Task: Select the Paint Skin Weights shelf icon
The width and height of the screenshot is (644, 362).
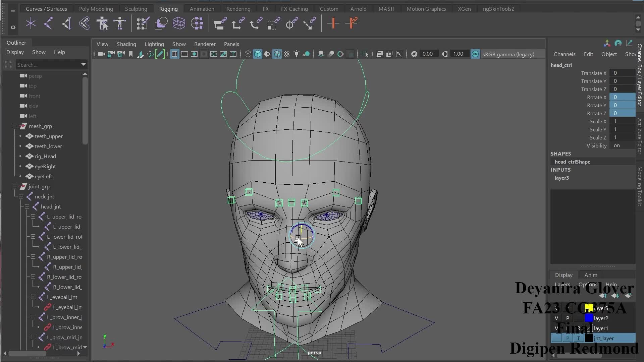Action: (143, 23)
